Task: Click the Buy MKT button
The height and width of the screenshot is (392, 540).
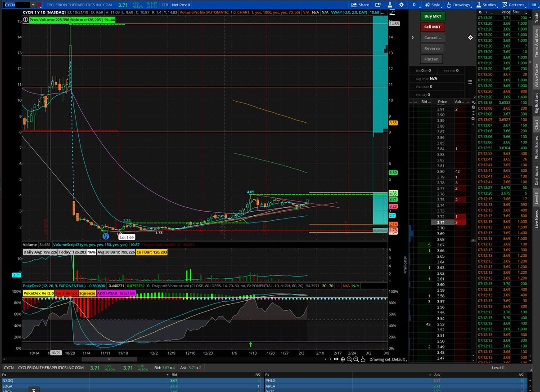Action: pos(432,16)
